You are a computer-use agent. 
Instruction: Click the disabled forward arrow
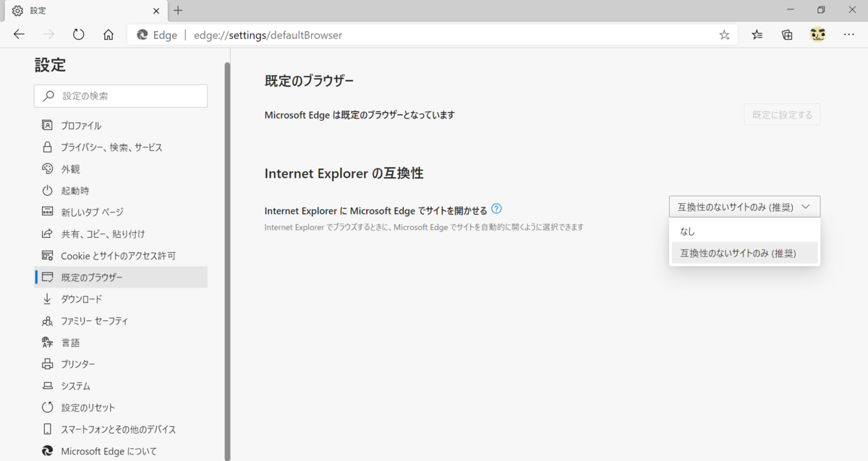point(49,35)
